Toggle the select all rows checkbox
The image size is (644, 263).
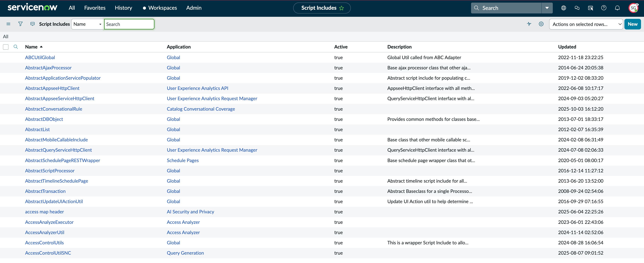pos(6,47)
